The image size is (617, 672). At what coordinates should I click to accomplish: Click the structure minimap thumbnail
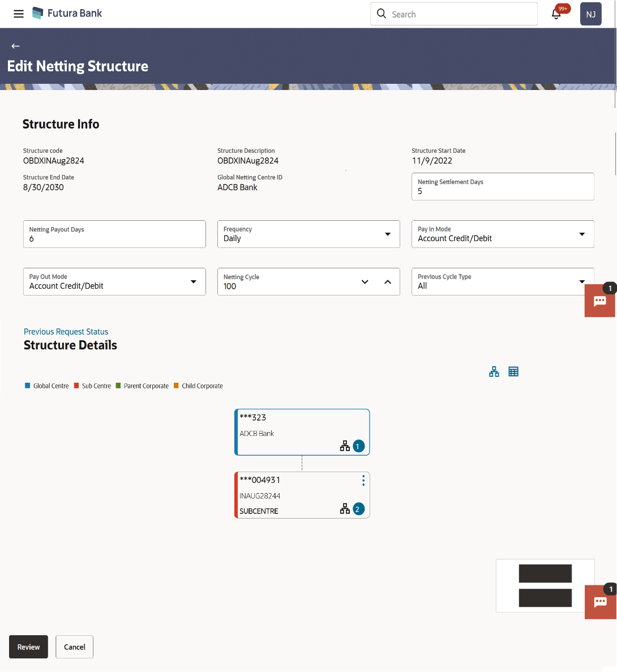(545, 585)
